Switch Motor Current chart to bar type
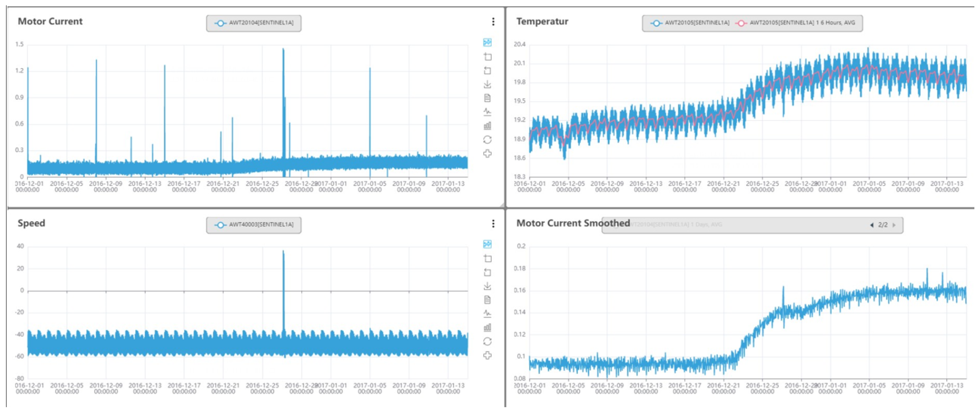 [487, 126]
